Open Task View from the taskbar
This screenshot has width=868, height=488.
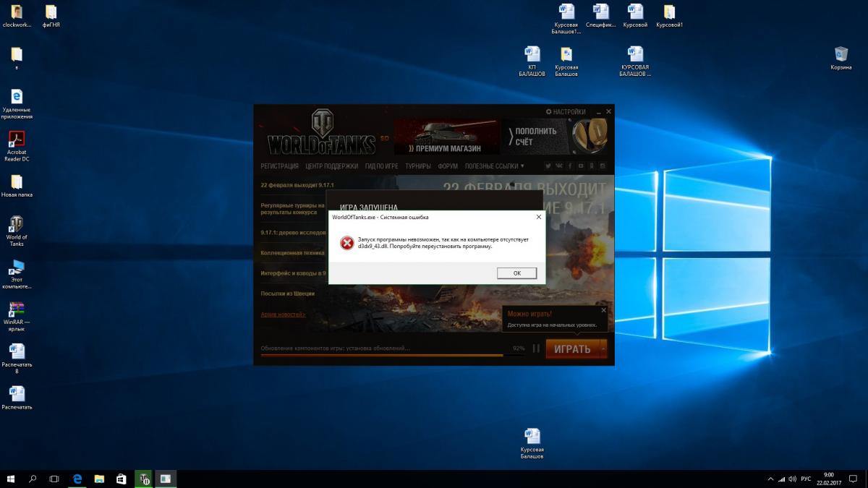coord(54,479)
